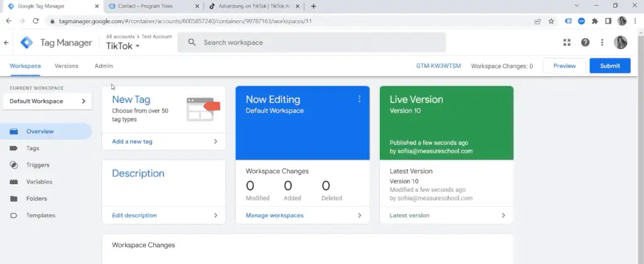Open the Google apps grid
644x264 pixels.
pyautogui.click(x=567, y=42)
